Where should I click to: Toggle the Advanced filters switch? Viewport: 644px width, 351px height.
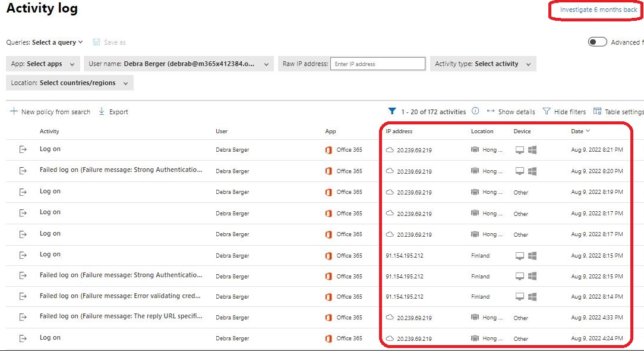(597, 42)
